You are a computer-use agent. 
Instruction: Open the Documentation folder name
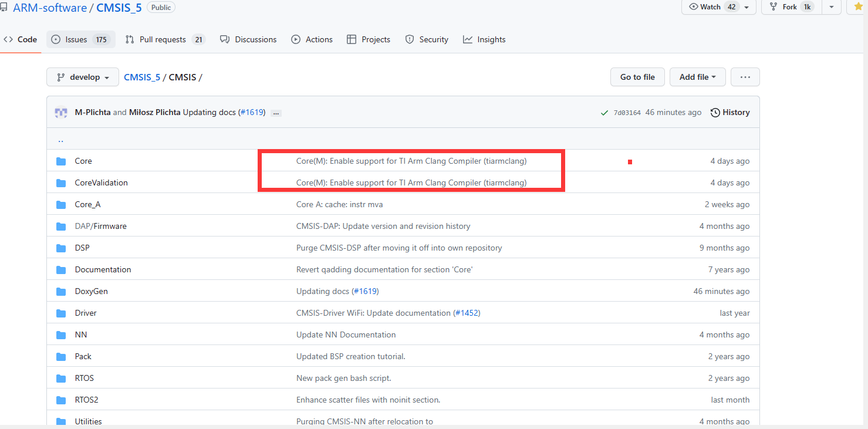pyautogui.click(x=103, y=270)
